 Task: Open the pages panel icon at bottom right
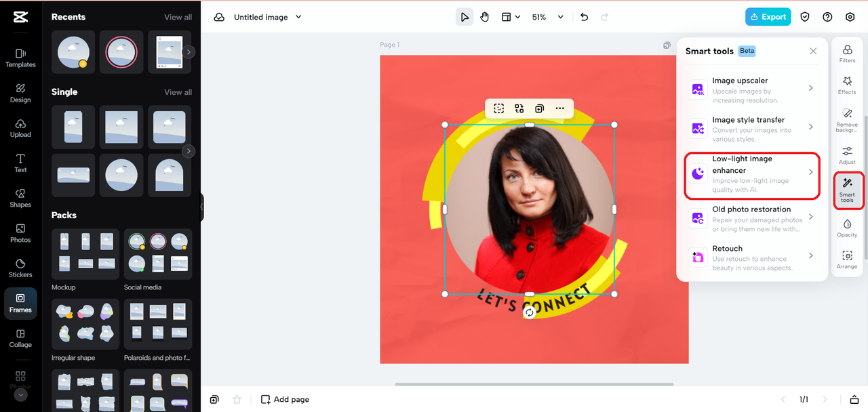coord(854,400)
